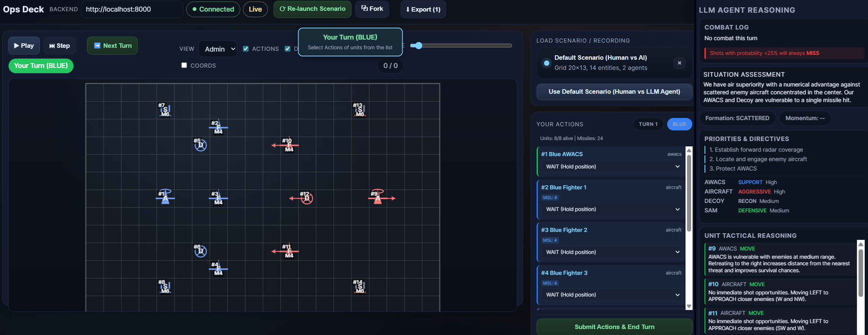Select Blue Decoy #5 on the grid

pyautogui.click(x=200, y=145)
